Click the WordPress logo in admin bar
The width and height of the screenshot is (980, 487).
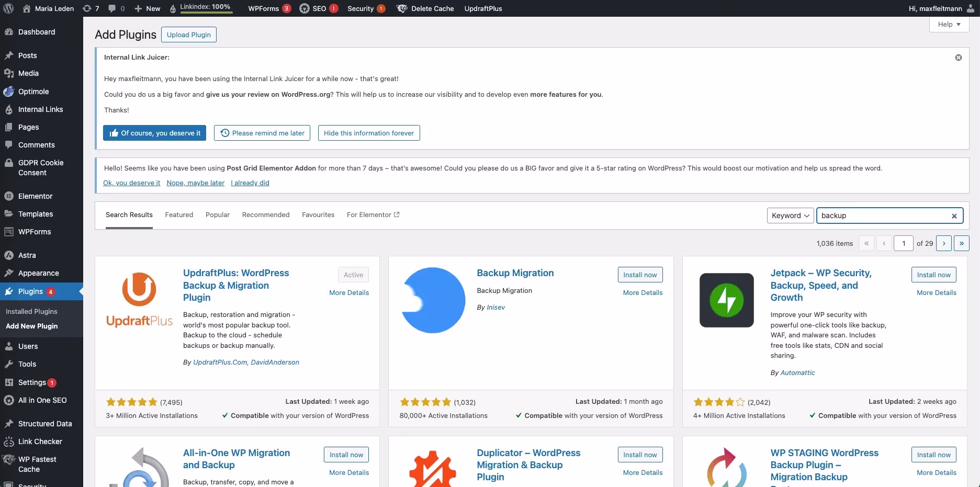(x=8, y=8)
